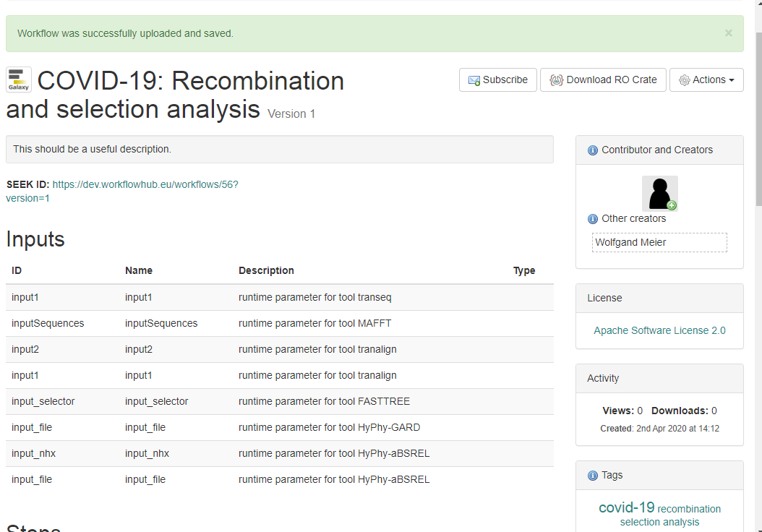Screen dimensions: 762x532
Task: Open the SEEK ID workflow URL link
Action: 145,184
